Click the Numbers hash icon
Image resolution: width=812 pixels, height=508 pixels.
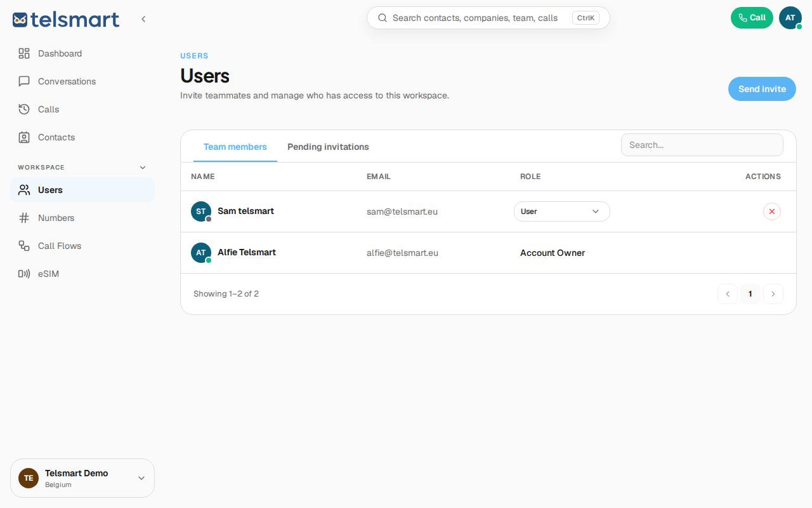24,218
